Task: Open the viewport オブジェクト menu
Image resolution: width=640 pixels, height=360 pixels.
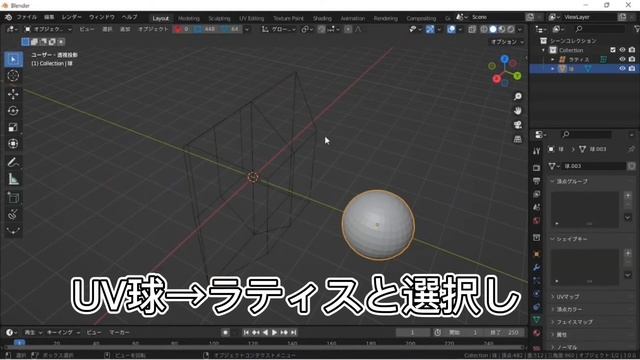Action: click(153, 29)
